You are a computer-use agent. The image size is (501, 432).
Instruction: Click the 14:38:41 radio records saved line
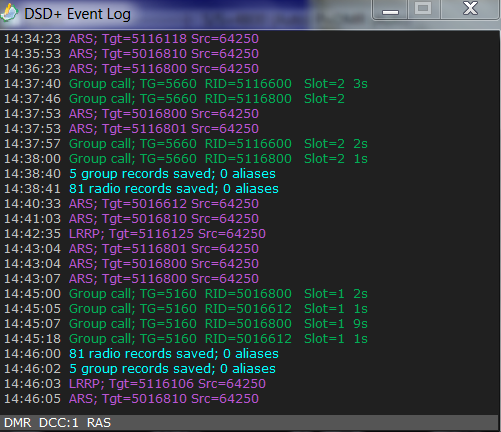141,189
